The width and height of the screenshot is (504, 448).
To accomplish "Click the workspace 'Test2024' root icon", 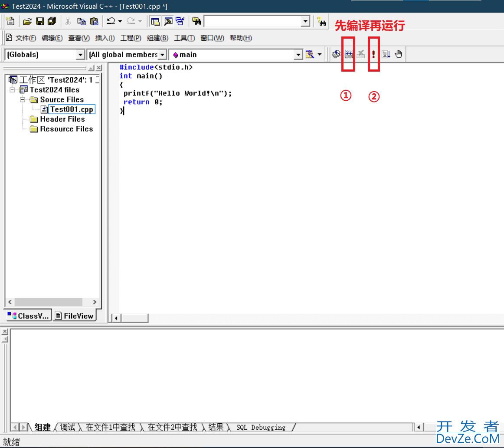I will coord(13,80).
